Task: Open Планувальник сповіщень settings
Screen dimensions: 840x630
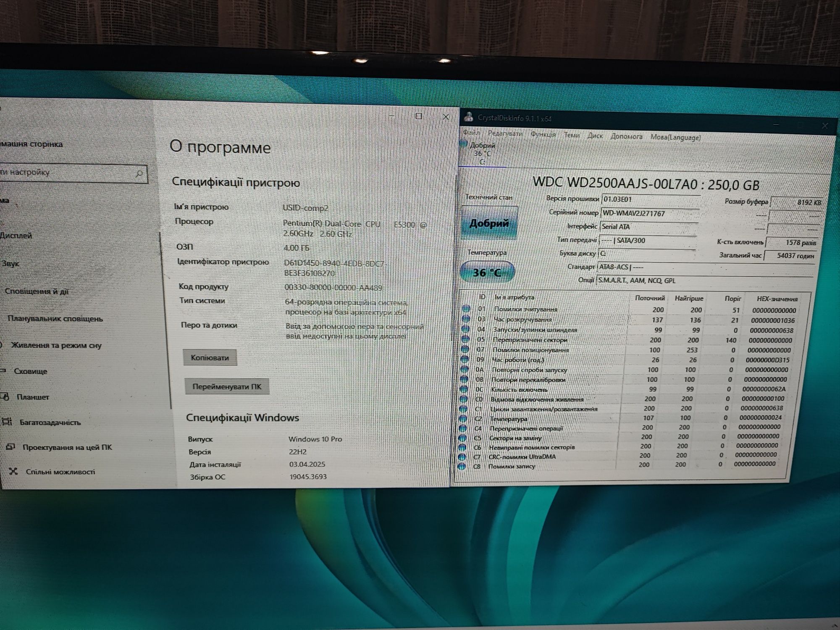Action: pos(55,319)
